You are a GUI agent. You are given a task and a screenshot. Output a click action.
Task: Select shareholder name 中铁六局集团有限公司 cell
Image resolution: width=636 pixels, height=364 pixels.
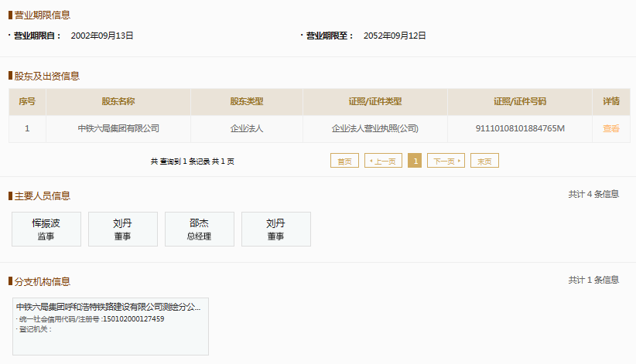[118, 128]
